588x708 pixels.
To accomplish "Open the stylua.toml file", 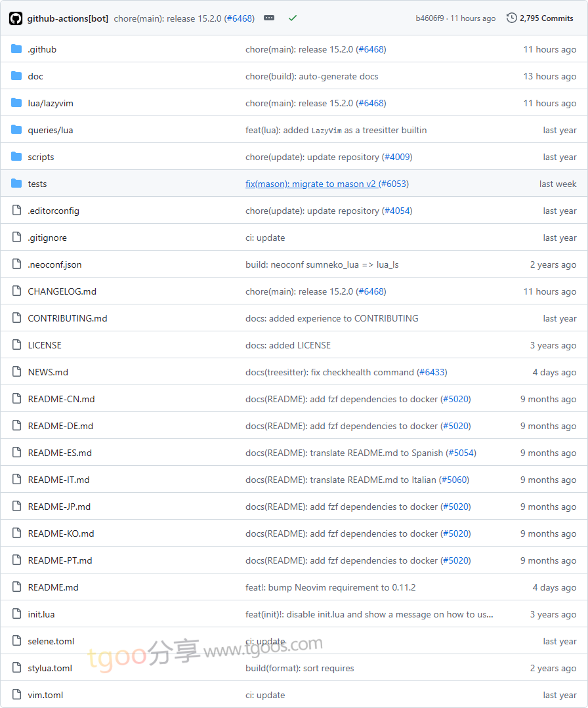I will 50,668.
